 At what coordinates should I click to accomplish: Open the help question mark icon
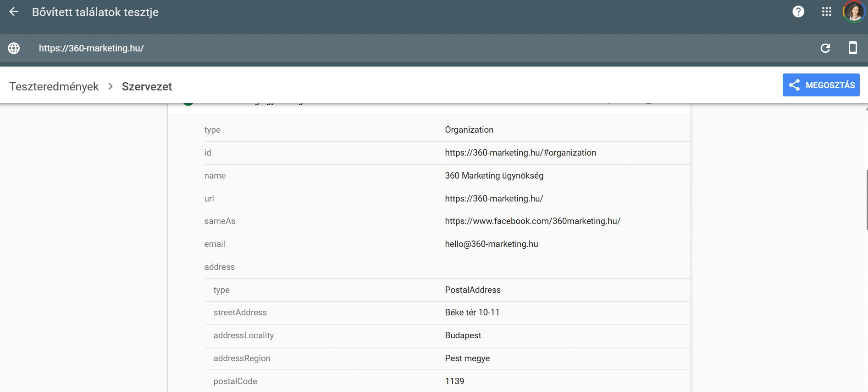coord(798,12)
